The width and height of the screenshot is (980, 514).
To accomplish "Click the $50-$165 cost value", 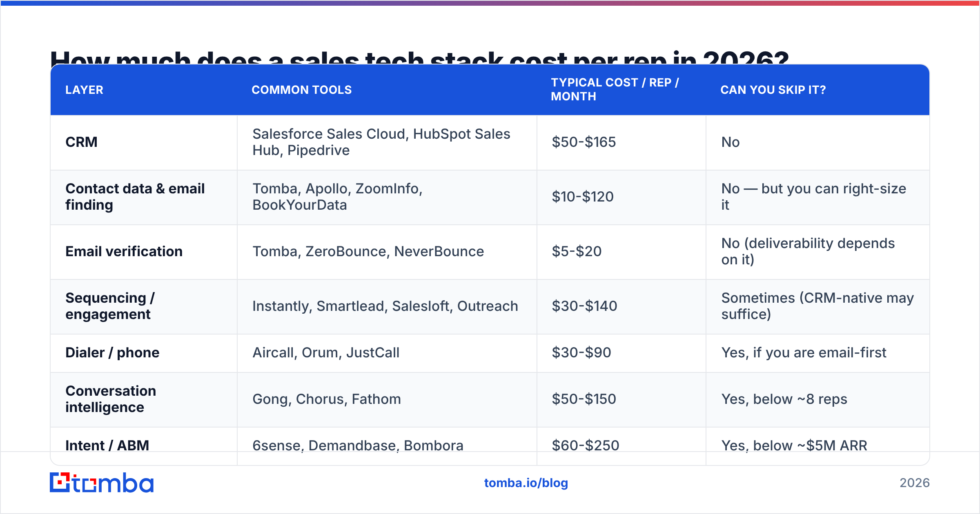I will coord(584,142).
